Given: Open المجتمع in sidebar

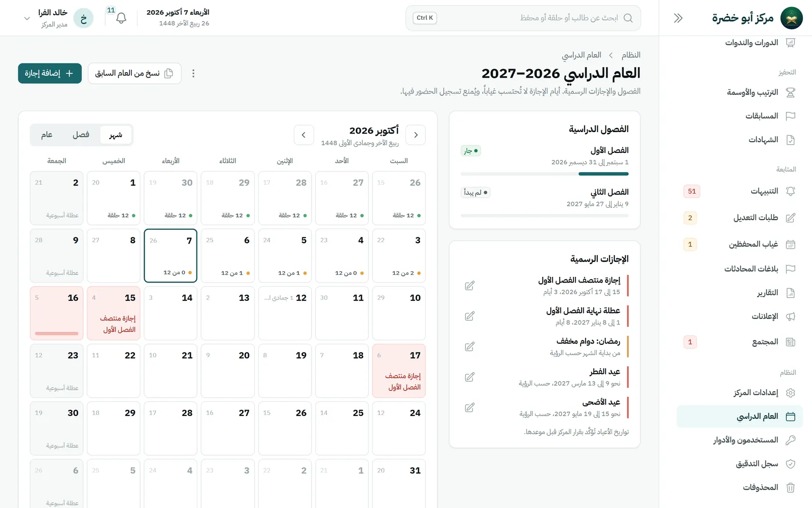Looking at the screenshot, I should (740, 342).
